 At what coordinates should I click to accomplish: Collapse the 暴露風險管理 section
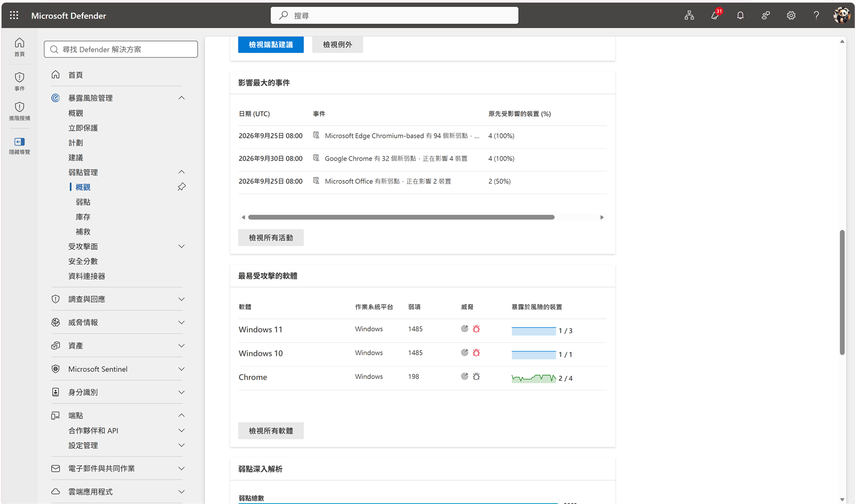(182, 98)
